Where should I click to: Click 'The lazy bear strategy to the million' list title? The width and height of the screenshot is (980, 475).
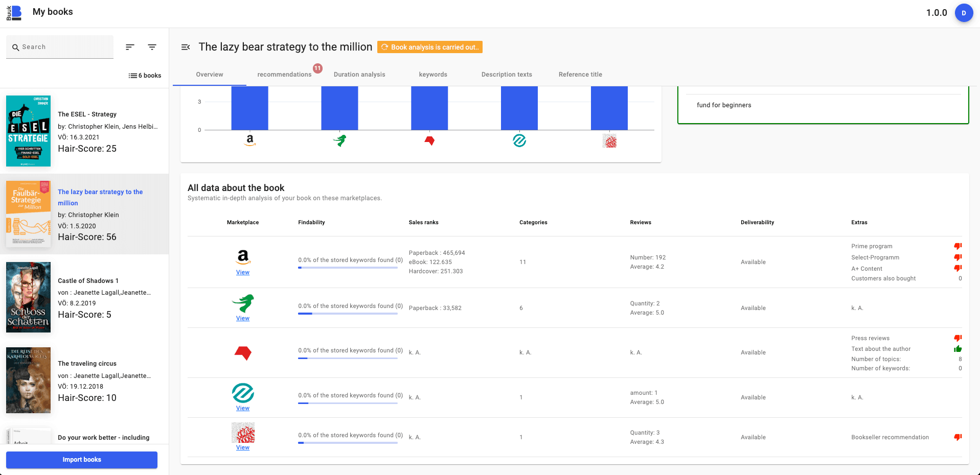(x=100, y=198)
